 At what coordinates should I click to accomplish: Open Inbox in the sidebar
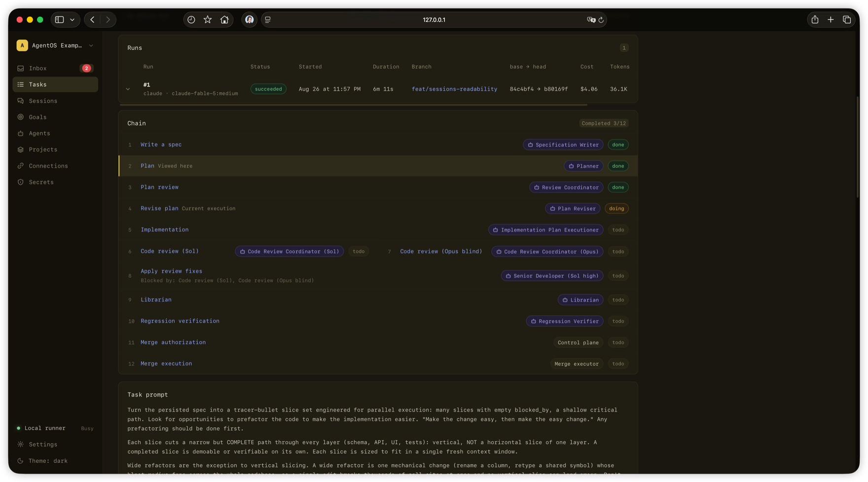[x=55, y=68]
